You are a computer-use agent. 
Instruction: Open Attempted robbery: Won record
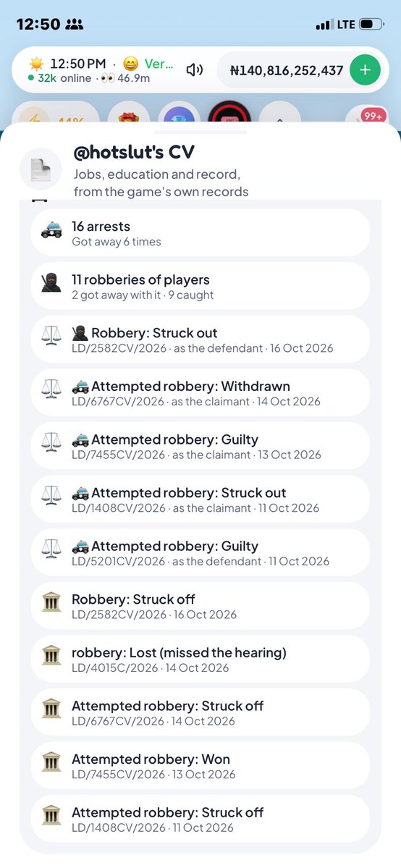(x=200, y=765)
